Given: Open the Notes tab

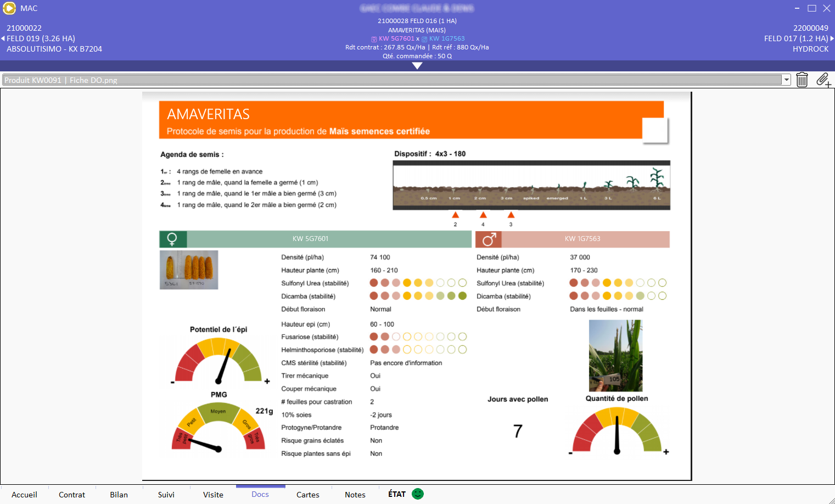Looking at the screenshot, I should [x=355, y=495].
